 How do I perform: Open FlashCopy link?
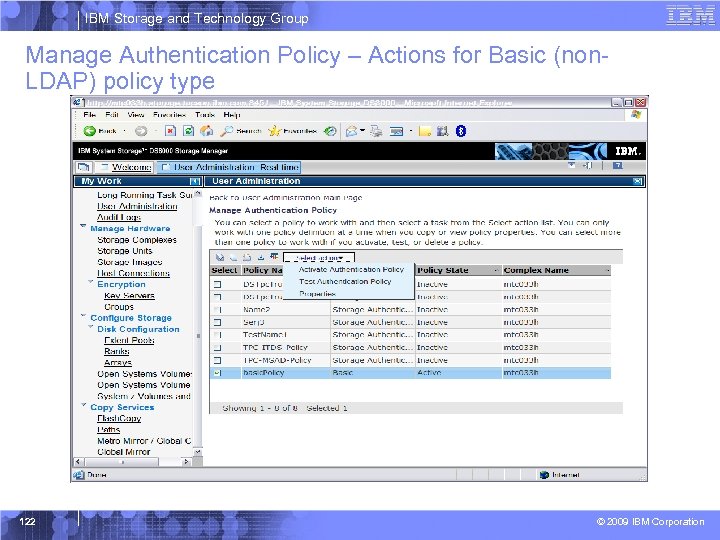click(x=119, y=418)
